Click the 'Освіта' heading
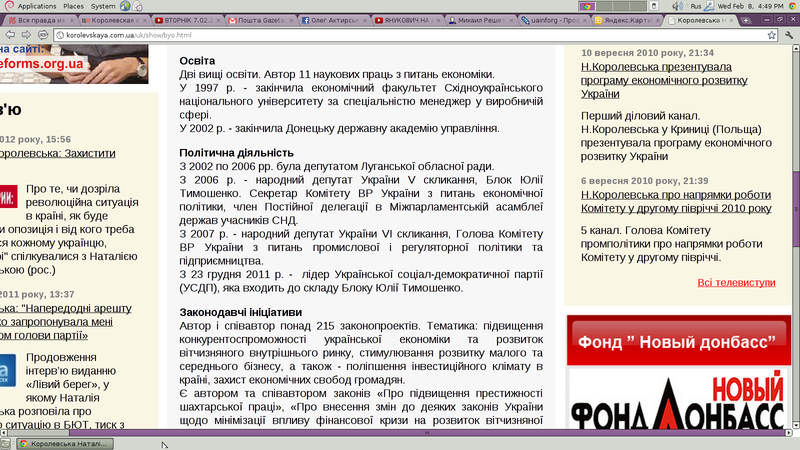Image resolution: width=800 pixels, height=450 pixels. tap(197, 61)
